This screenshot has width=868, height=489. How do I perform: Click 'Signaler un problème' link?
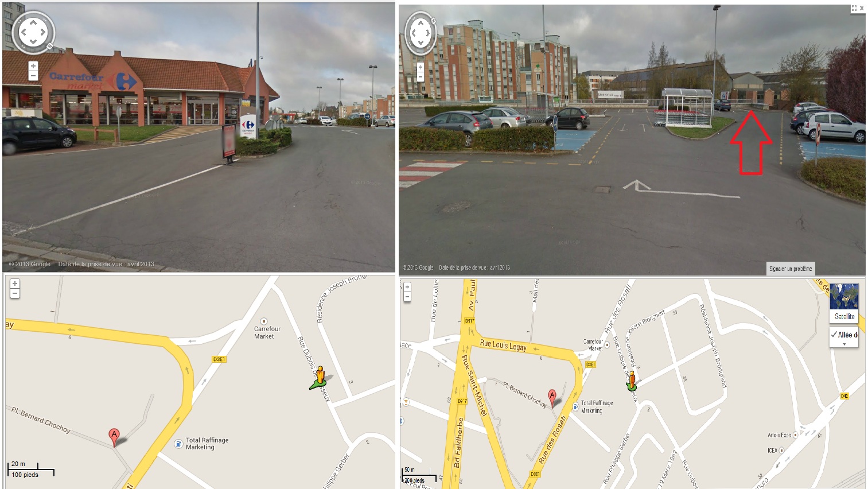coord(791,269)
